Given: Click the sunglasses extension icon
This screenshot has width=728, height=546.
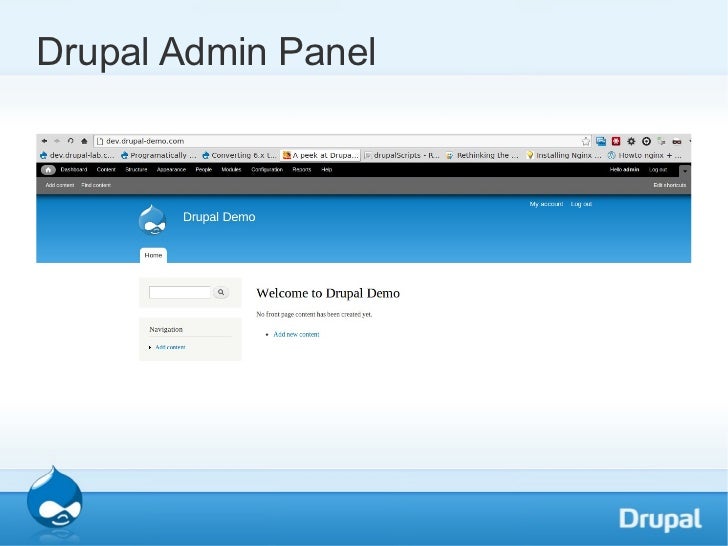Looking at the screenshot, I should pos(677,142).
